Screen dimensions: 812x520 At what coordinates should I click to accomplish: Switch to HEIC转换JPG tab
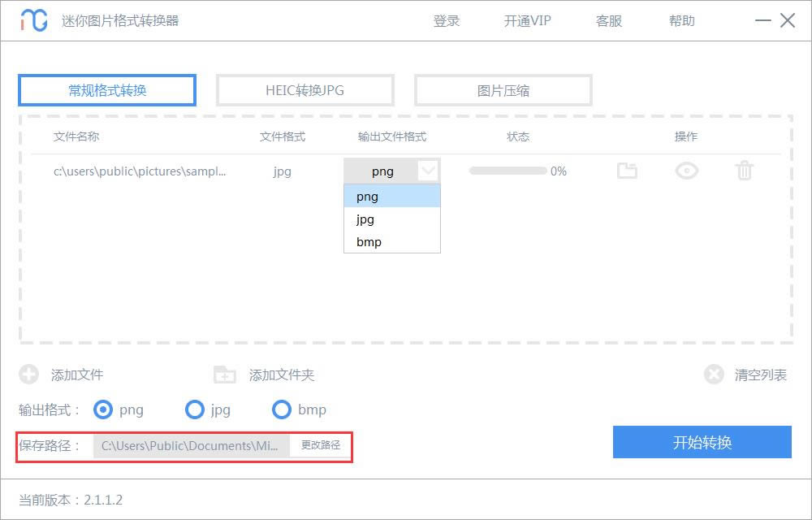[305, 90]
